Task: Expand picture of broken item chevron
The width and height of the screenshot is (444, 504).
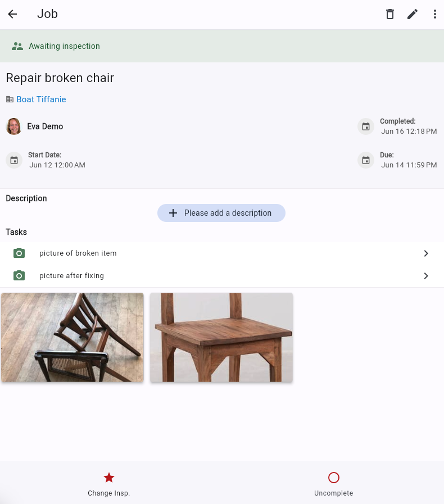Action: [426, 253]
